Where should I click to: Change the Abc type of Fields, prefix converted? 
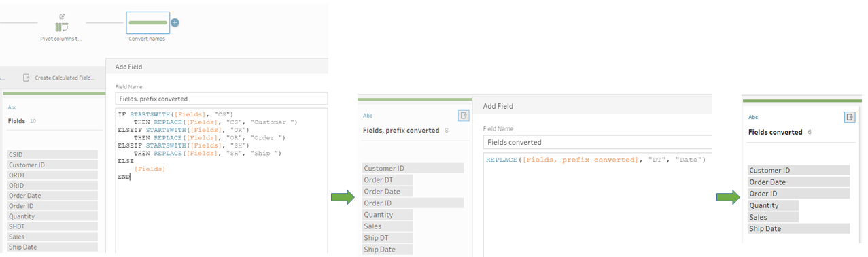click(368, 116)
